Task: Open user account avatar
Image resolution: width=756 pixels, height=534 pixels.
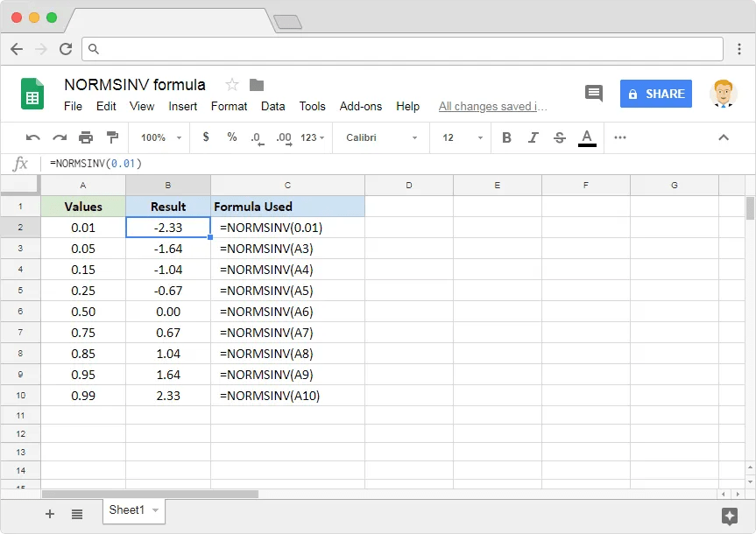Action: click(723, 94)
